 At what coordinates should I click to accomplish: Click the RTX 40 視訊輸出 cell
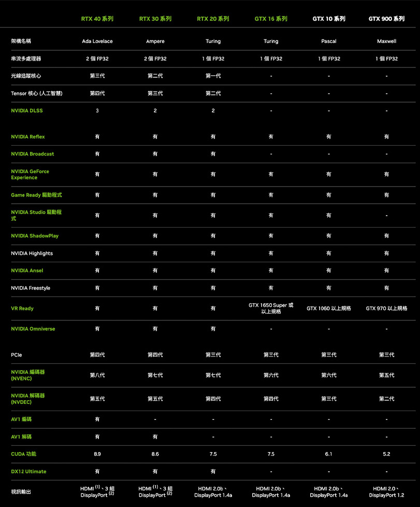coord(97,491)
